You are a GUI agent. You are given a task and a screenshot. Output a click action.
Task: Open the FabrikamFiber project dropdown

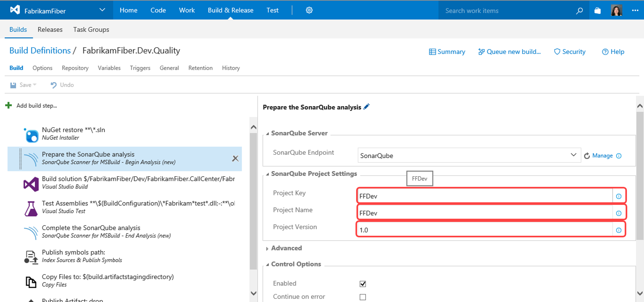point(102,10)
